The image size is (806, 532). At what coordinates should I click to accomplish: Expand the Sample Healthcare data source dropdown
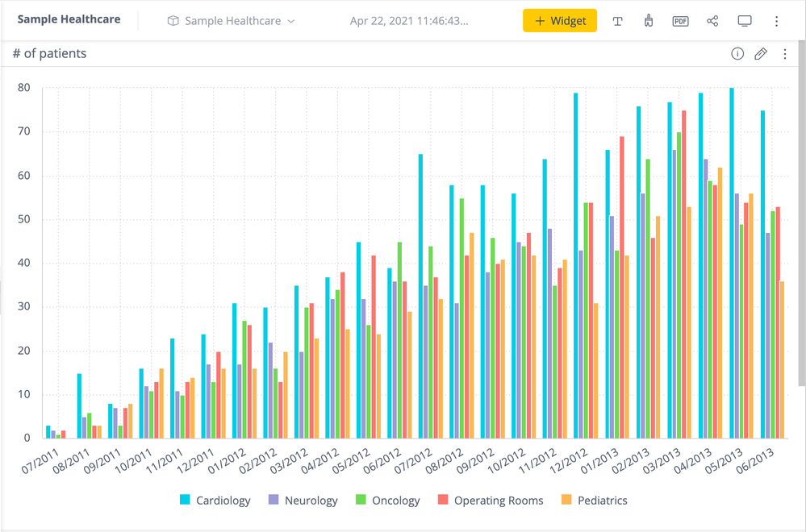coord(290,21)
